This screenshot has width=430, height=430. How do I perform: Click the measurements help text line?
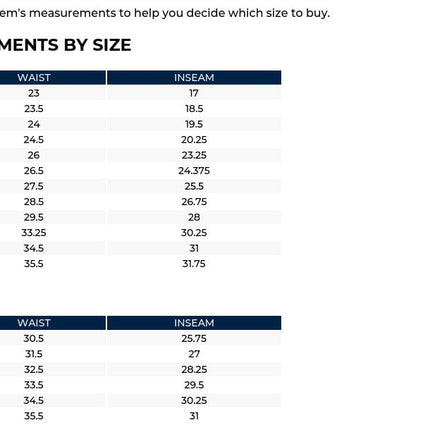pos(165,13)
